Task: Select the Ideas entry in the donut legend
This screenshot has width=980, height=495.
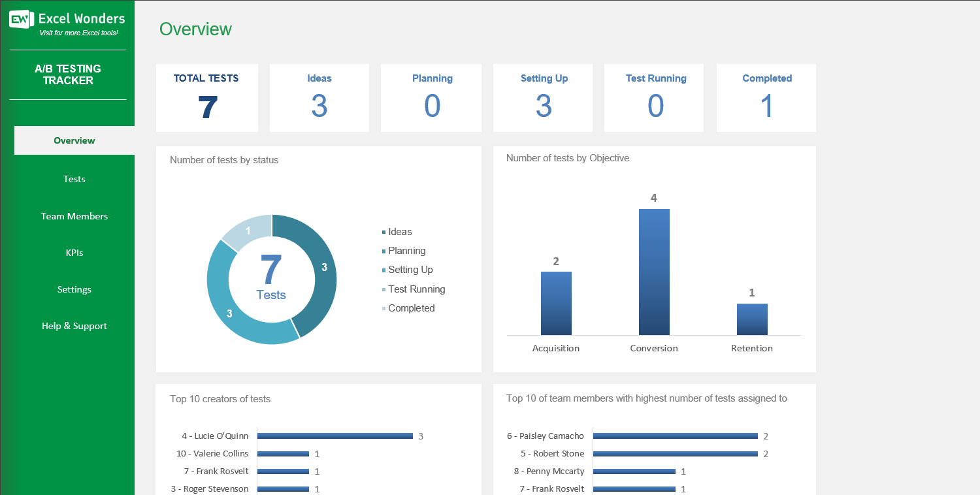Action: click(x=399, y=231)
